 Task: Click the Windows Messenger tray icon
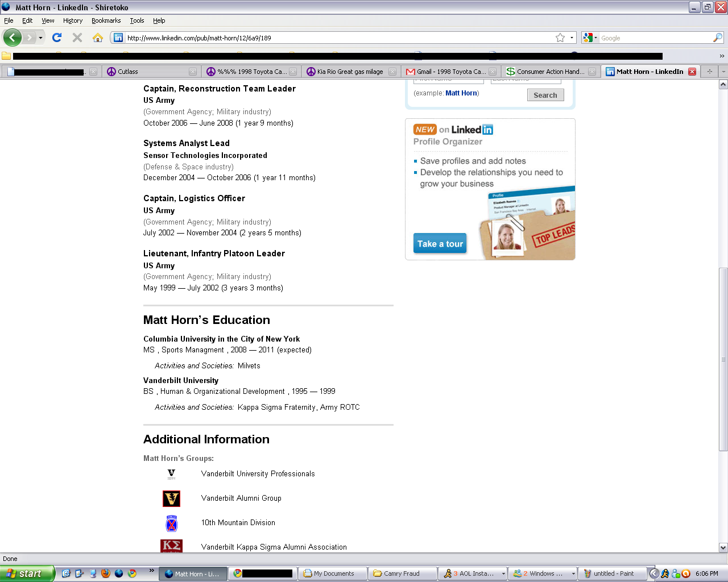click(676, 573)
